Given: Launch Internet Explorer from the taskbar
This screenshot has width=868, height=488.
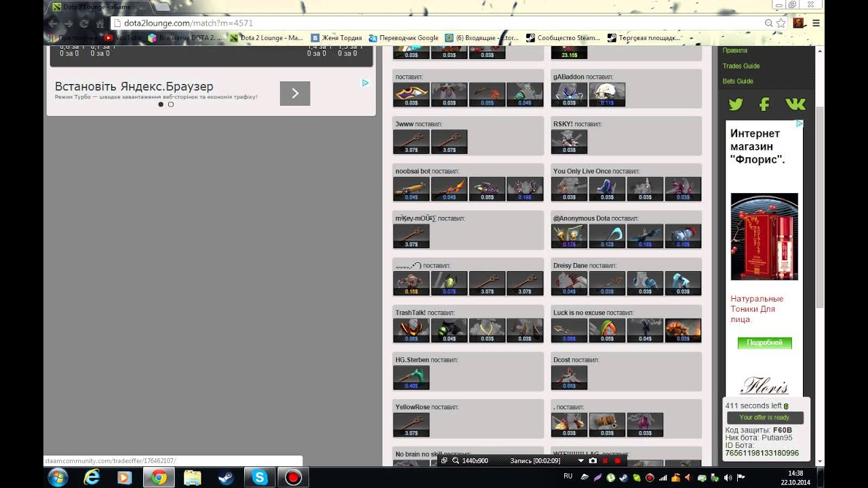Looking at the screenshot, I should 92,478.
